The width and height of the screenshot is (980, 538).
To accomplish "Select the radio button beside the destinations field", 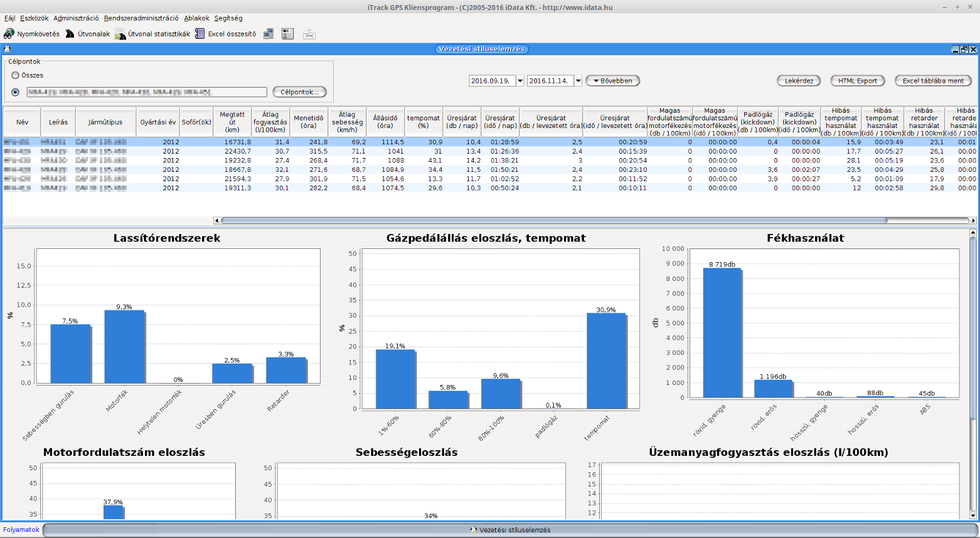I will (x=16, y=92).
